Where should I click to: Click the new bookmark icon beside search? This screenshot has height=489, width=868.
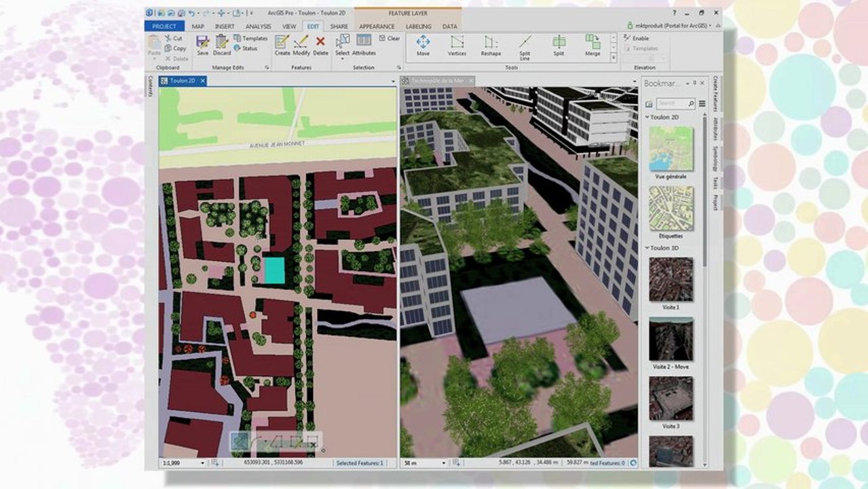pyautogui.click(x=649, y=103)
